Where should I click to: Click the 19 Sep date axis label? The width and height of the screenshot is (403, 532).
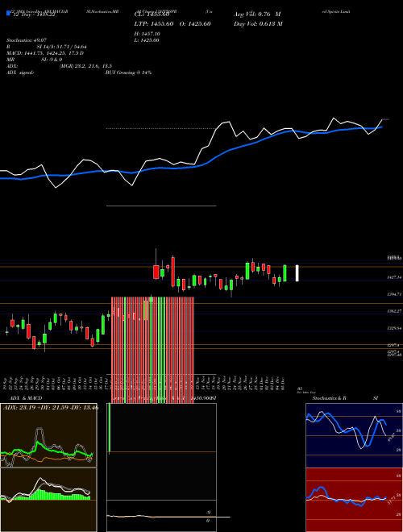6,383
